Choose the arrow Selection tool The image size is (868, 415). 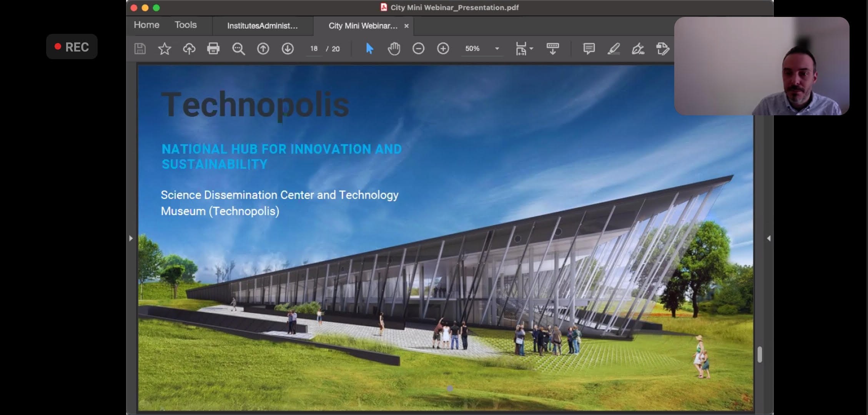369,49
